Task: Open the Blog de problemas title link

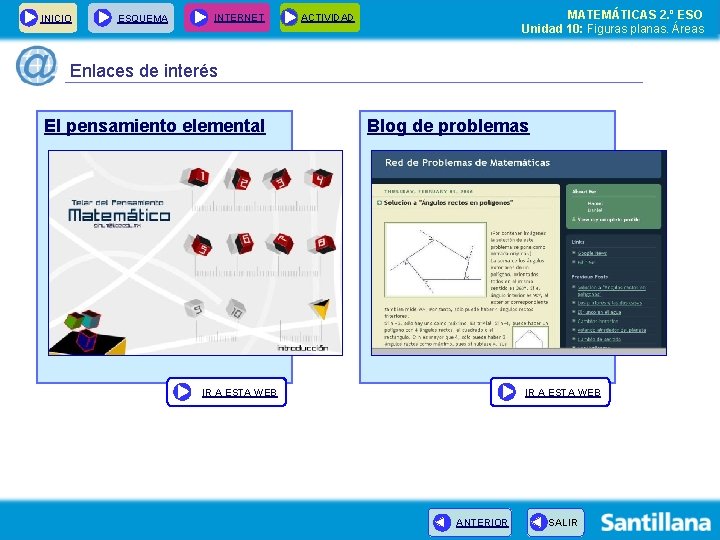Action: tap(448, 126)
